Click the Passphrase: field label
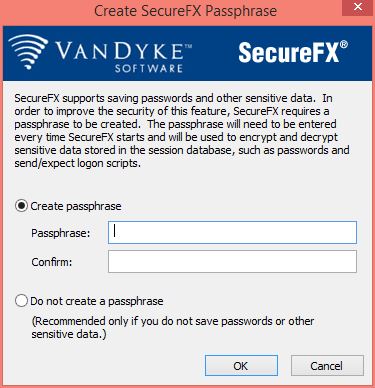The image size is (375, 388). point(61,233)
